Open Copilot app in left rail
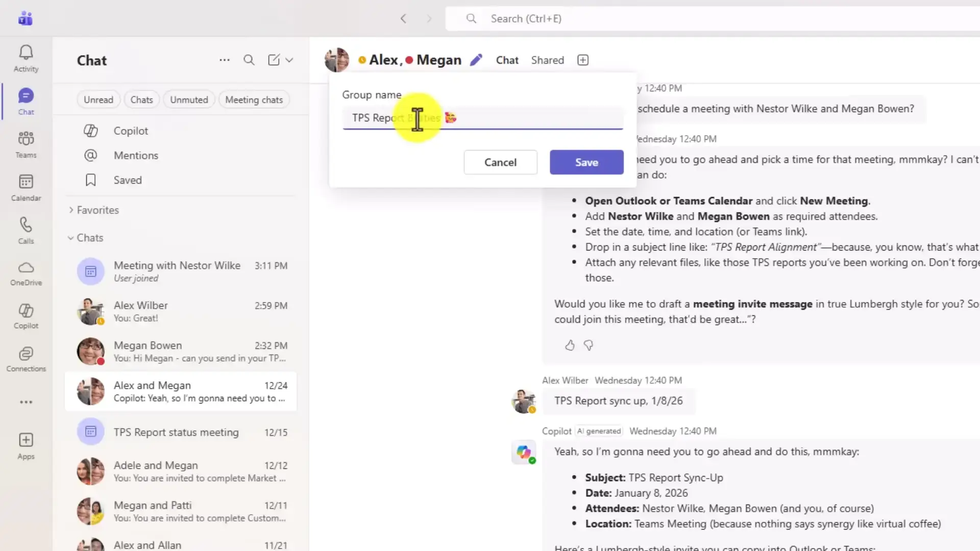This screenshot has width=980, height=551. [26, 316]
